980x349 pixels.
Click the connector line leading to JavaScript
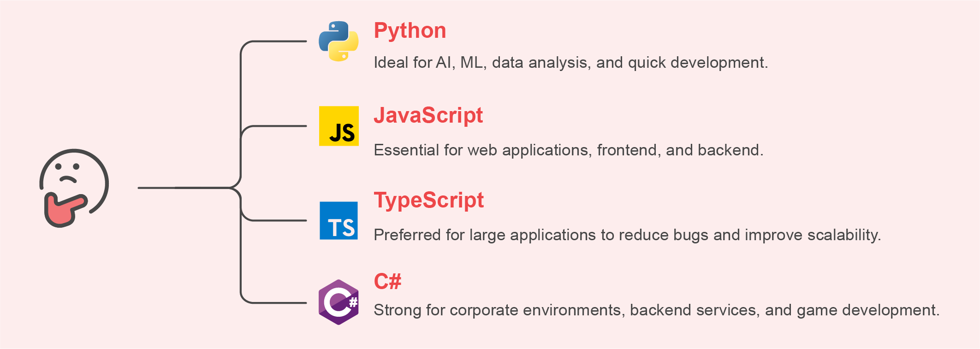[x=277, y=126]
